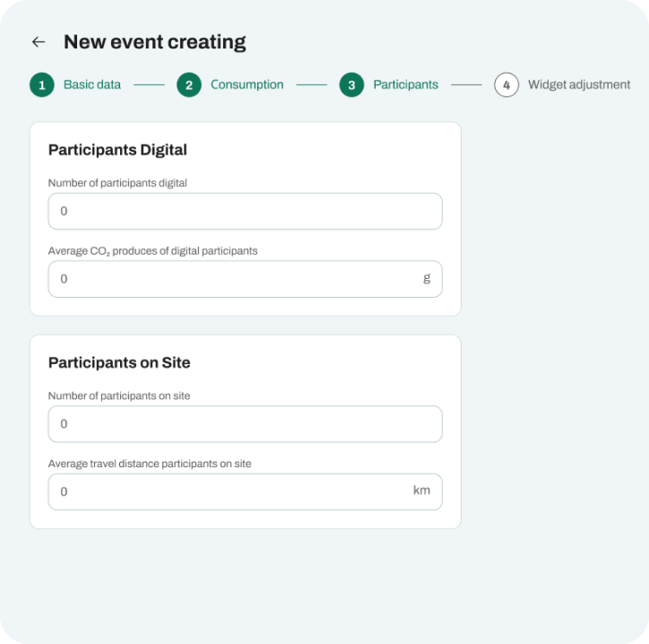Open the Participants step label

coord(405,84)
